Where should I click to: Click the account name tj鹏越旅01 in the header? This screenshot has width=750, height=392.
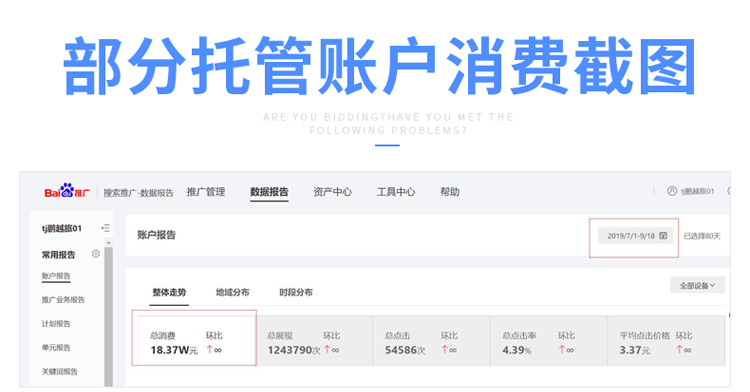coord(697,191)
